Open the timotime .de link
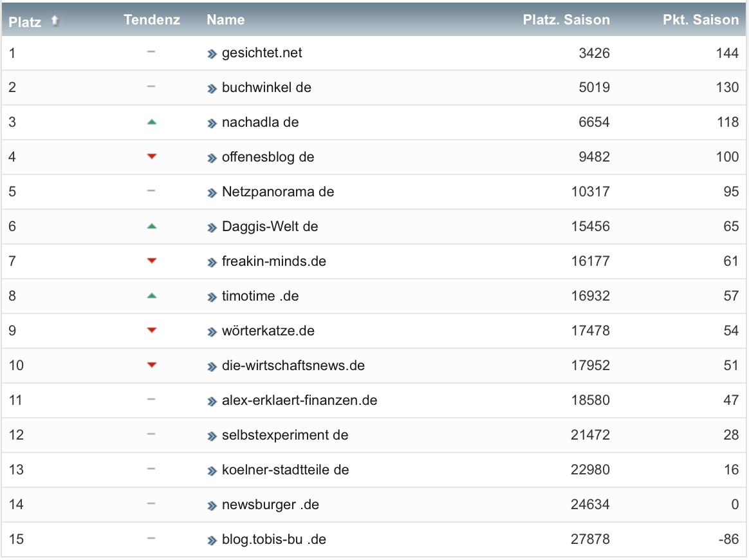The image size is (749, 560). tap(261, 295)
